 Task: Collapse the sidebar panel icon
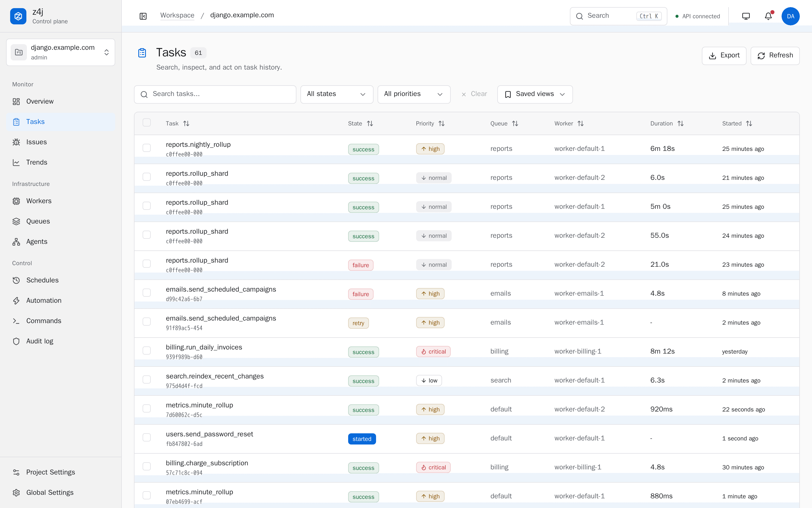click(143, 16)
